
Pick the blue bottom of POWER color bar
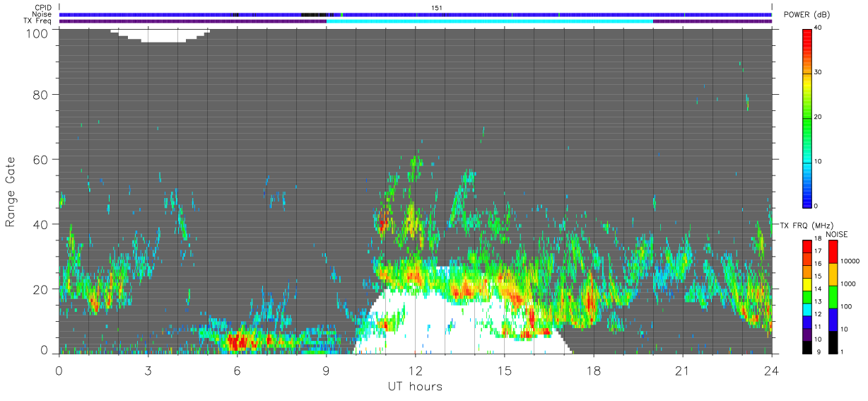coord(807,198)
